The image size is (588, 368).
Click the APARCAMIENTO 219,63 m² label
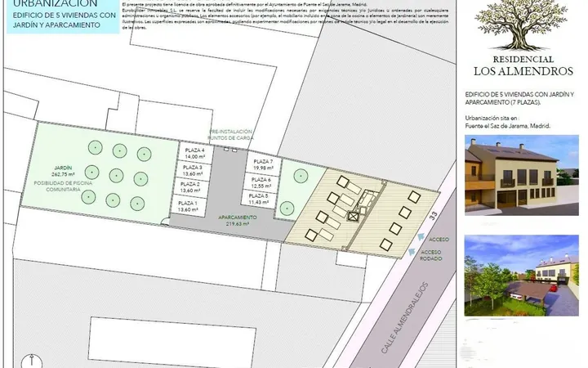coord(238,221)
